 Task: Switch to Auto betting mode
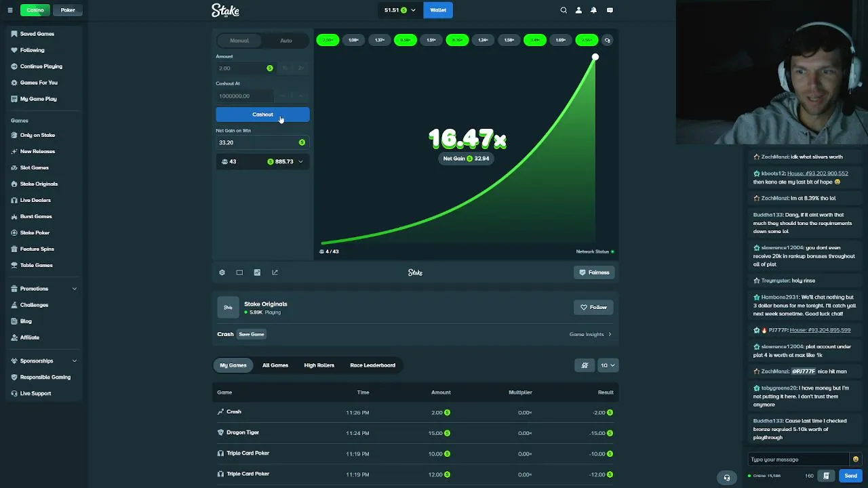pos(286,41)
